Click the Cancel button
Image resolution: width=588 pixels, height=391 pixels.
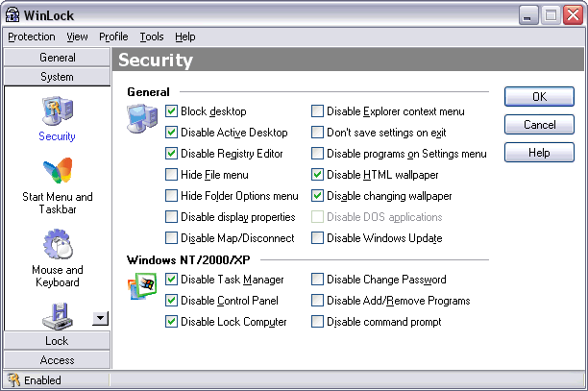(539, 125)
